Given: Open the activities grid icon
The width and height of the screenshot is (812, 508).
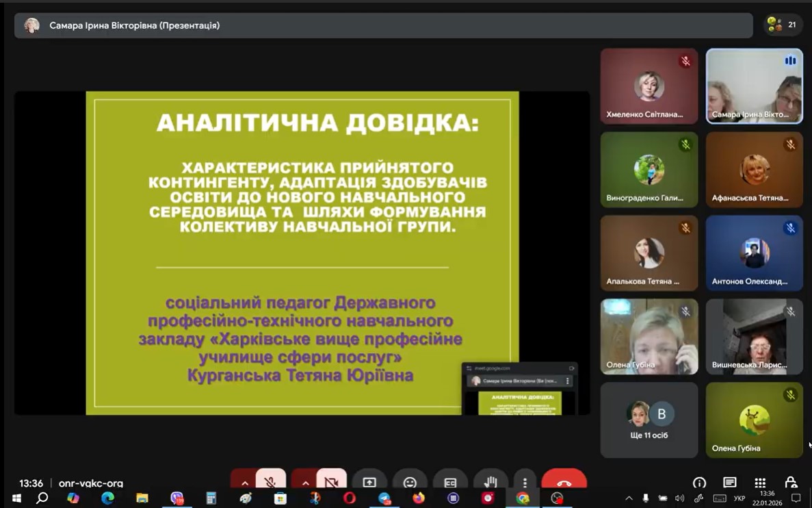Looking at the screenshot, I should (x=760, y=482).
